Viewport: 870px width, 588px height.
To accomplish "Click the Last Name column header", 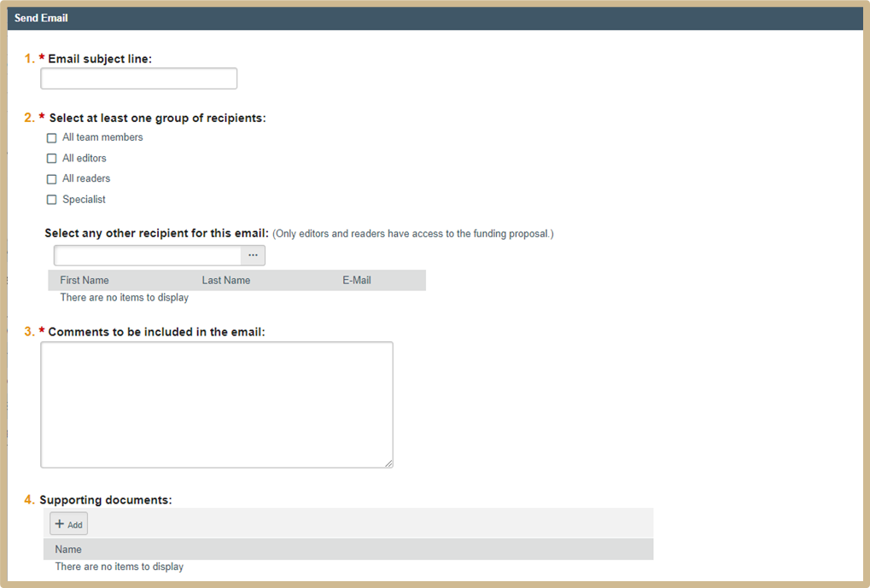I will 225,280.
